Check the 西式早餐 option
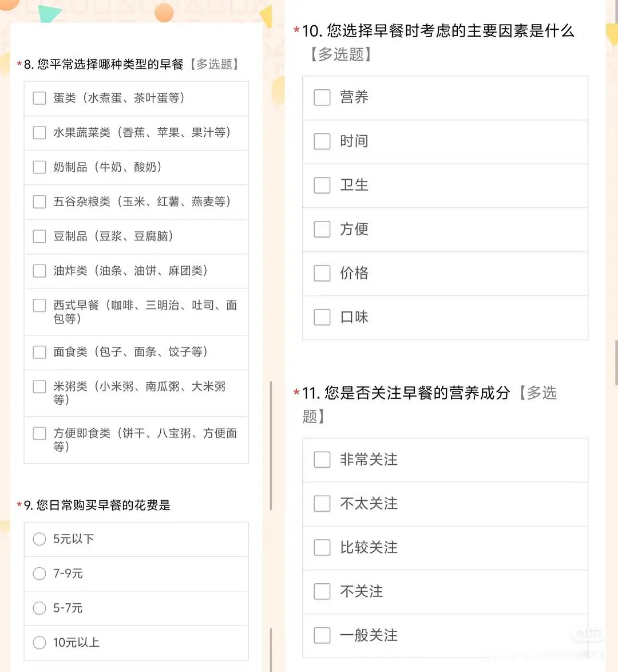The width and height of the screenshot is (618, 672). (x=39, y=306)
